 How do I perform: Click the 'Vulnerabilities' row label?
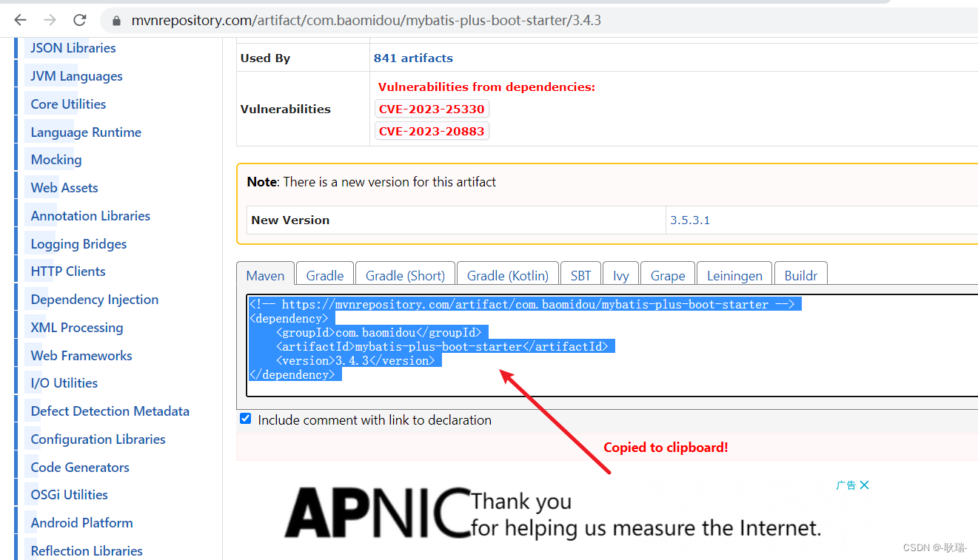286,109
